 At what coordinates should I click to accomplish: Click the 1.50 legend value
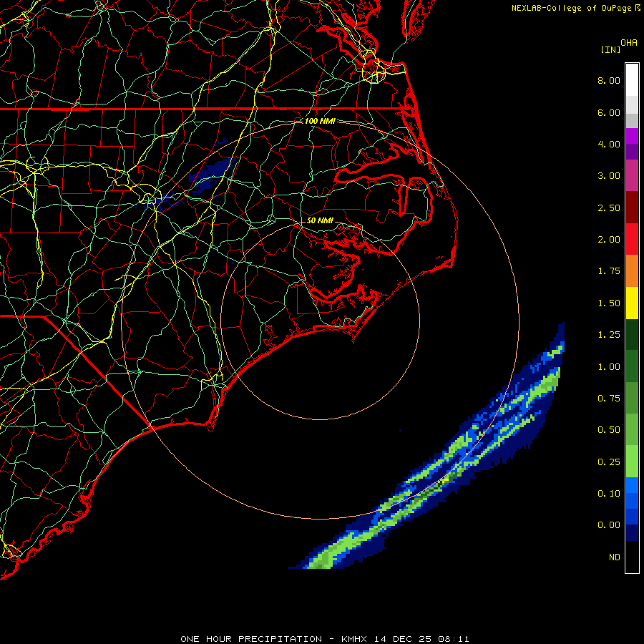coord(609,303)
